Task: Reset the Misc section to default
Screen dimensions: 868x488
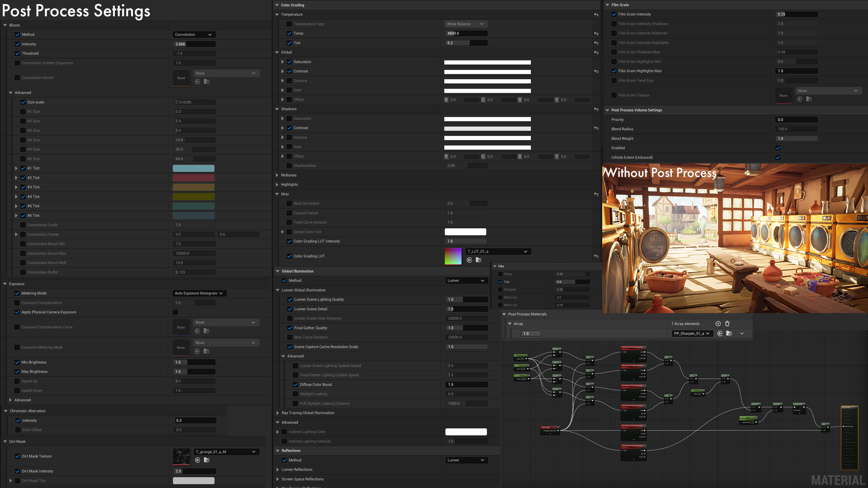Action: coord(596,194)
